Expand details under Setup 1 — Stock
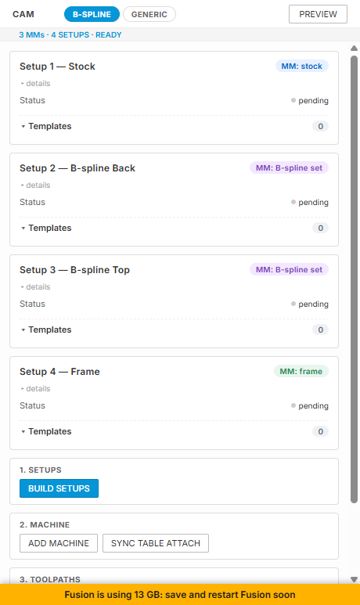Viewport: 360px width, 605px height. point(35,83)
